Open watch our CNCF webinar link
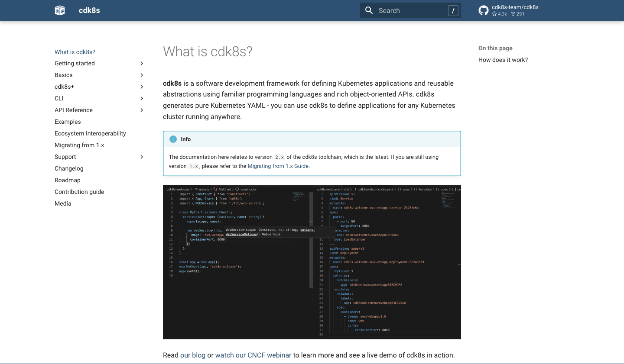 click(253, 355)
